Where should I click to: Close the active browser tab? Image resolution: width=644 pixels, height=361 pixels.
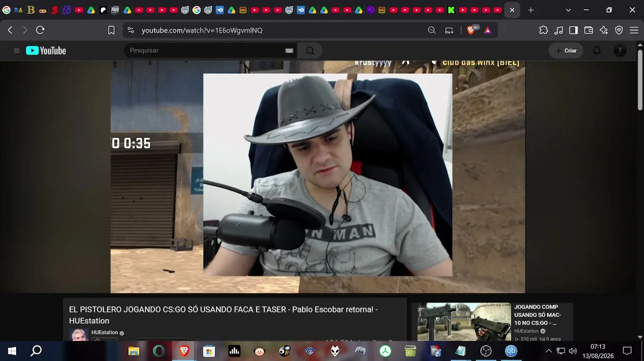click(x=512, y=10)
